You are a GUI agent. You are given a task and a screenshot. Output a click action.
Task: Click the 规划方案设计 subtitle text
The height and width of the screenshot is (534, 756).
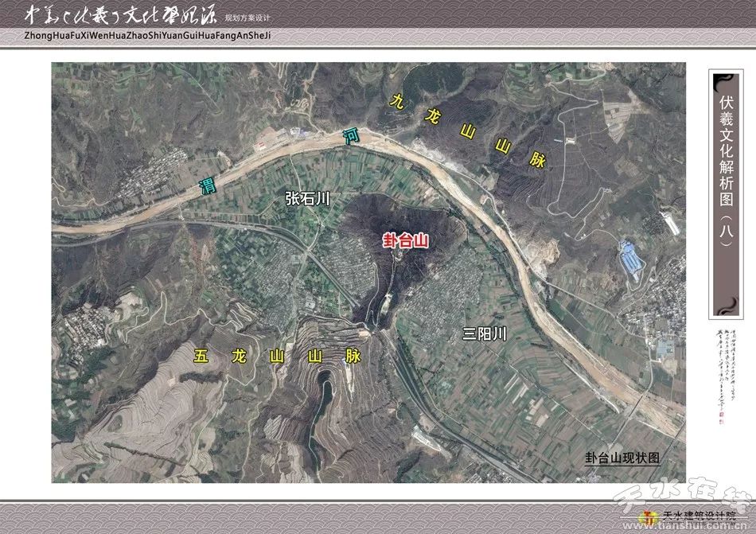247,18
